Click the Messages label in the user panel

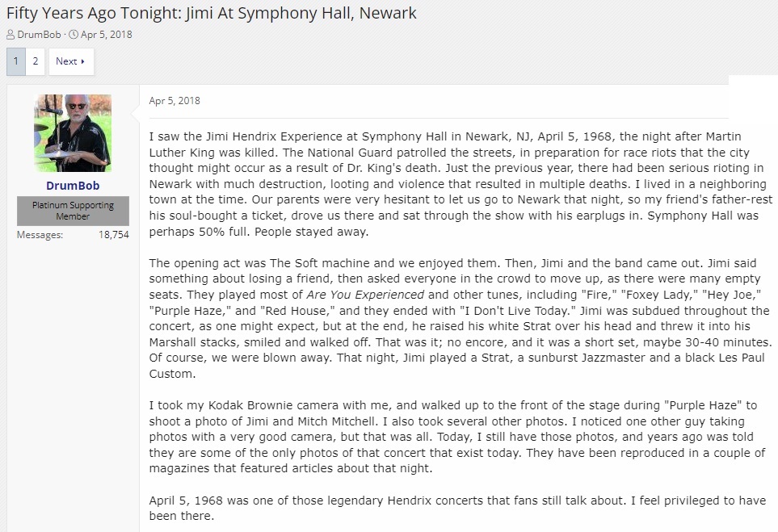[40, 235]
